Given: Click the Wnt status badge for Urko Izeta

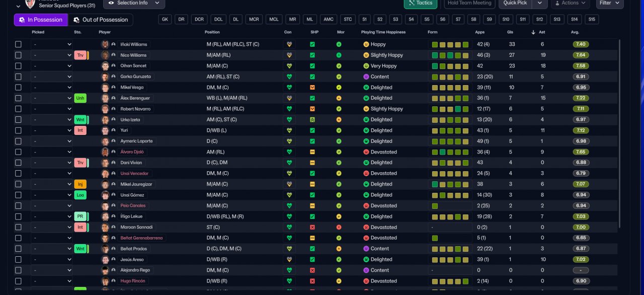Looking at the screenshot, I should [x=80, y=120].
